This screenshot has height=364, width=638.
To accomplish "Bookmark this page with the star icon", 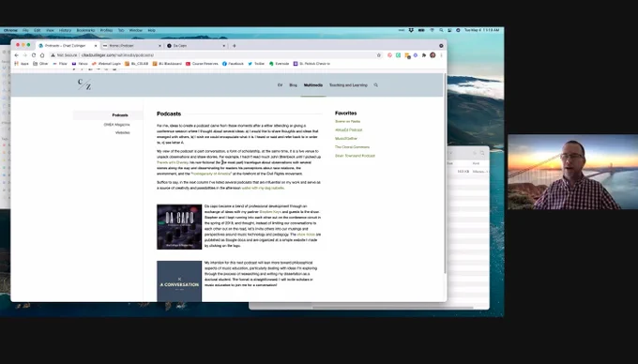I will (379, 55).
